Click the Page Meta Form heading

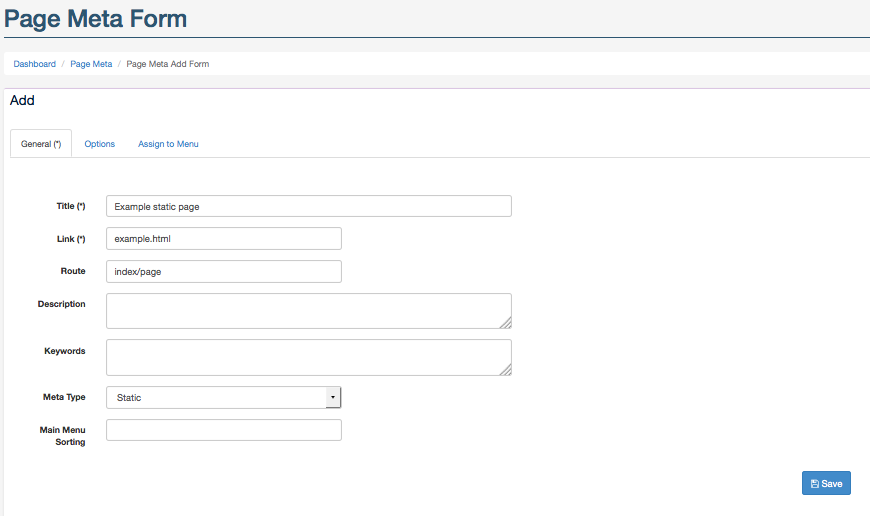(x=95, y=18)
